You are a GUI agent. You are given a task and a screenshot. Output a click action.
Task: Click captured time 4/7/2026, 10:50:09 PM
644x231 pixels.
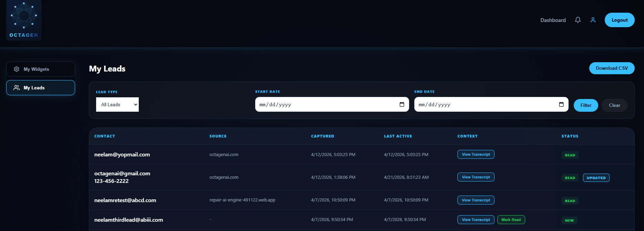tap(333, 200)
